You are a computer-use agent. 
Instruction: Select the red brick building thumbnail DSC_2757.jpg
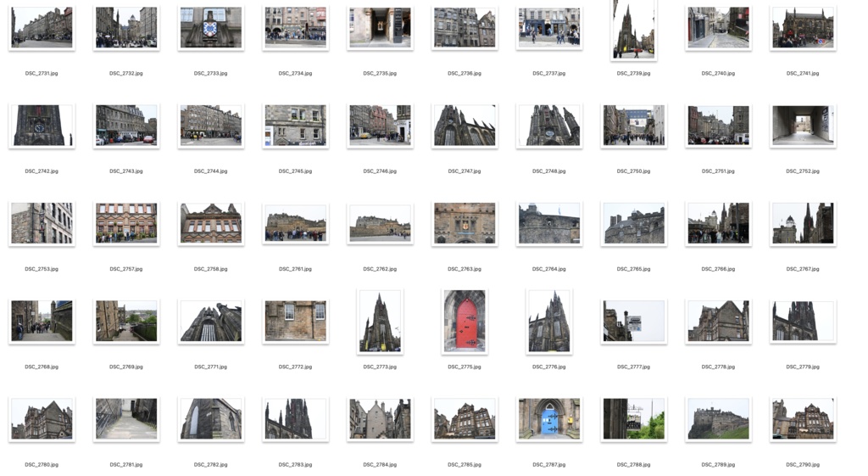pyautogui.click(x=126, y=223)
